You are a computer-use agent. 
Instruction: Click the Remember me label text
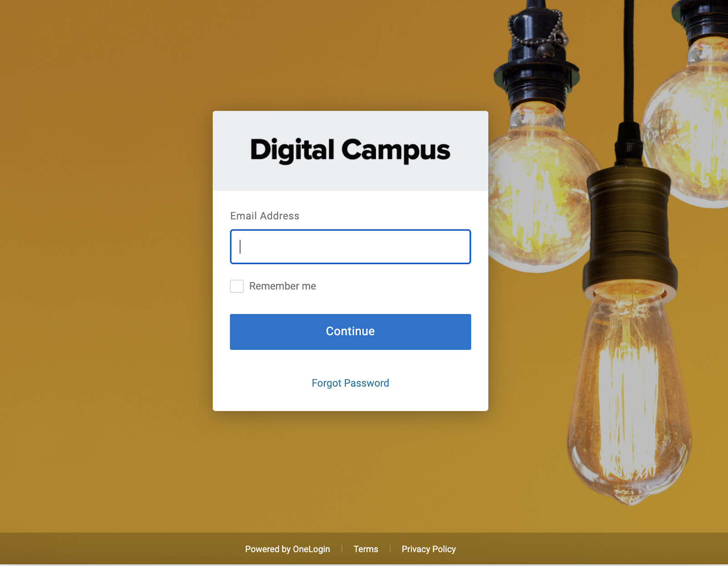coord(283,286)
